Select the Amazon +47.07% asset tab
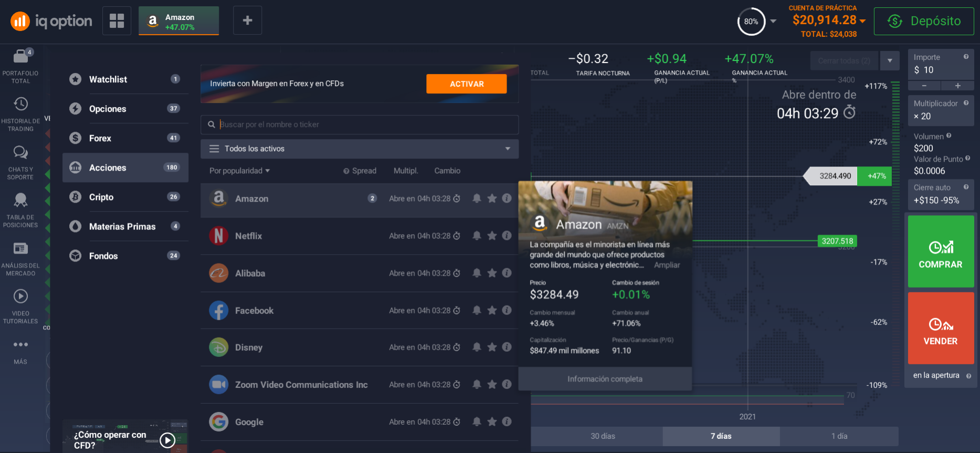Screen dimensions: 980x453 tap(178, 21)
